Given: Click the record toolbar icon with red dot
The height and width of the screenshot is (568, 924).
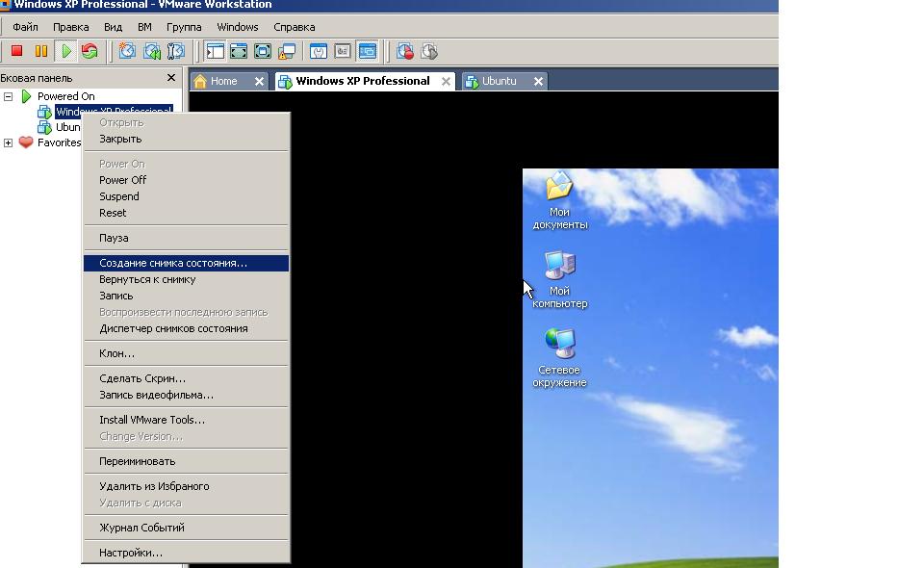Looking at the screenshot, I should tap(405, 51).
